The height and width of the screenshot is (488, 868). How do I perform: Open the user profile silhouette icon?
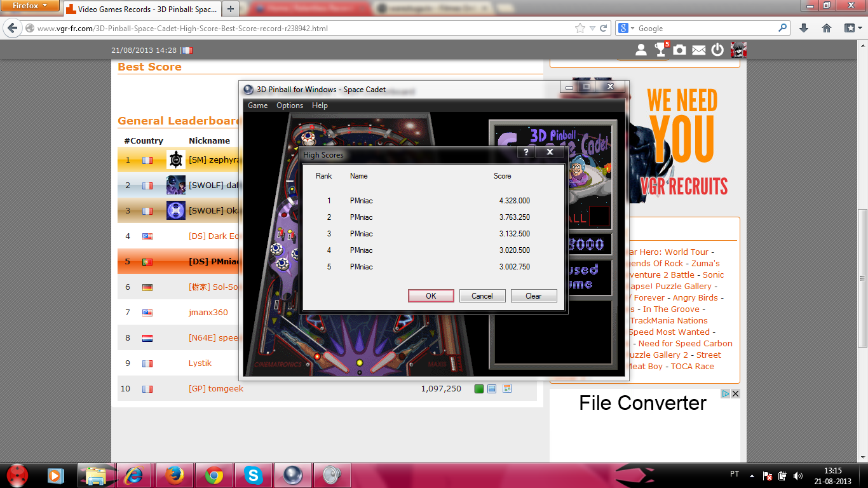point(641,50)
